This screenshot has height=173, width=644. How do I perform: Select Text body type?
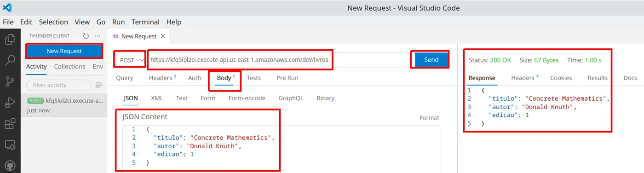coord(182,98)
